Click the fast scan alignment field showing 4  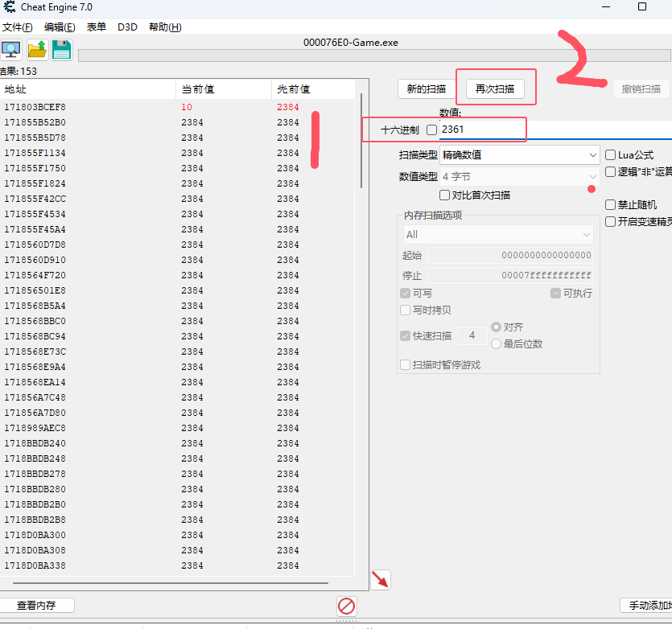pyautogui.click(x=472, y=335)
